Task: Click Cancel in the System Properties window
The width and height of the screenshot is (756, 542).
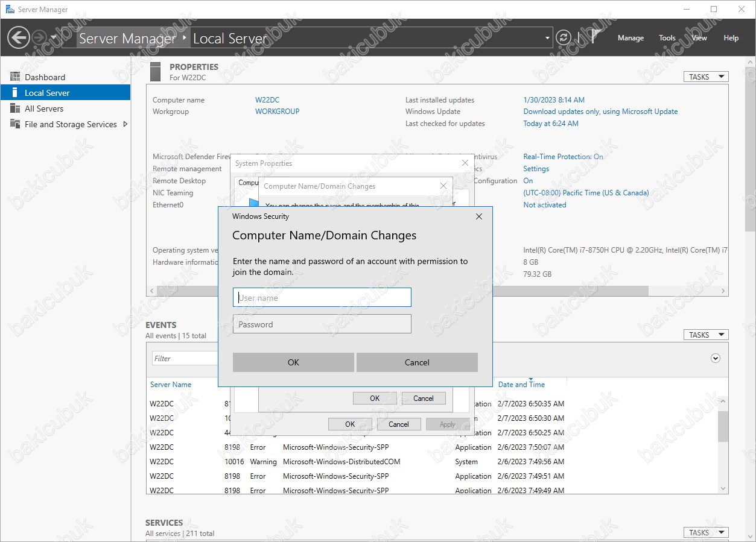Action: [399, 424]
